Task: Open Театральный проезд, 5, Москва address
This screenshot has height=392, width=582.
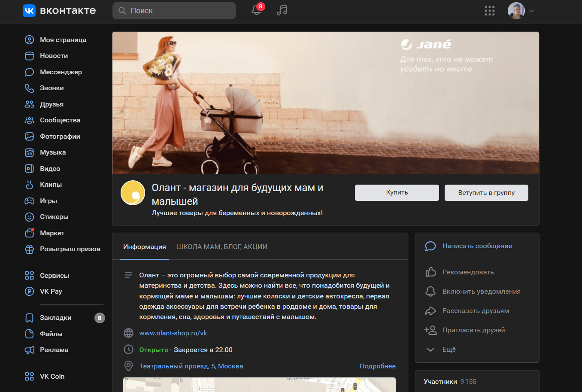Action: pos(191,366)
